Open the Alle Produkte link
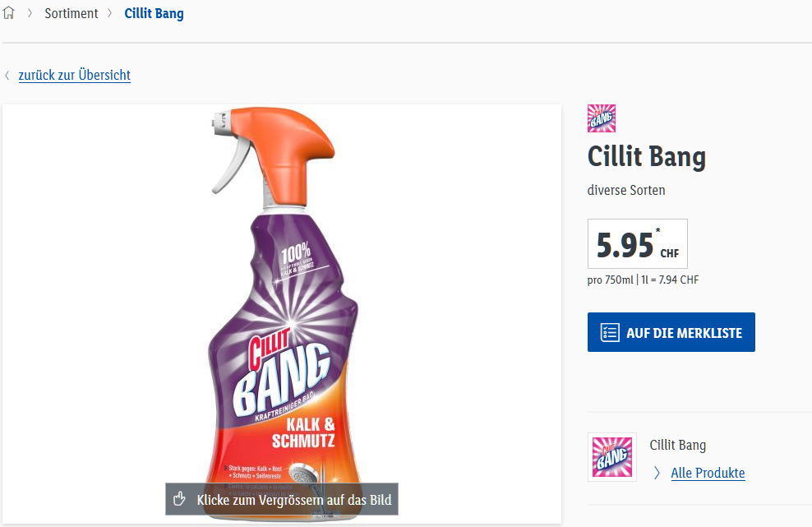Image resolution: width=812 pixels, height=527 pixels. pyautogui.click(x=708, y=473)
